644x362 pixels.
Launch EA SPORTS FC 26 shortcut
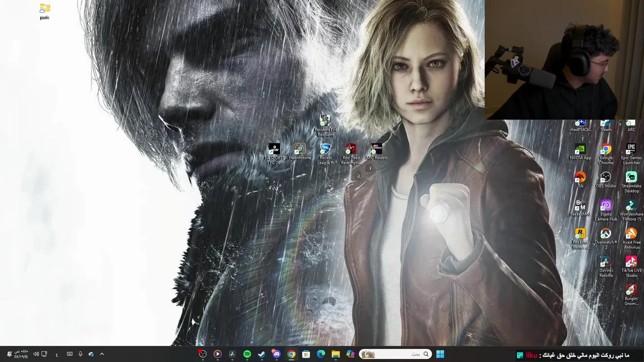pos(275,154)
